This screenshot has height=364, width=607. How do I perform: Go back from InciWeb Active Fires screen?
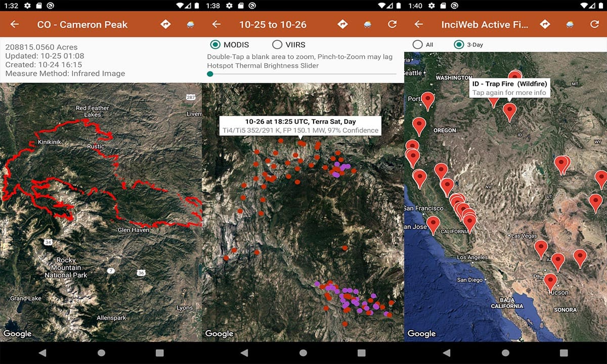coord(418,24)
